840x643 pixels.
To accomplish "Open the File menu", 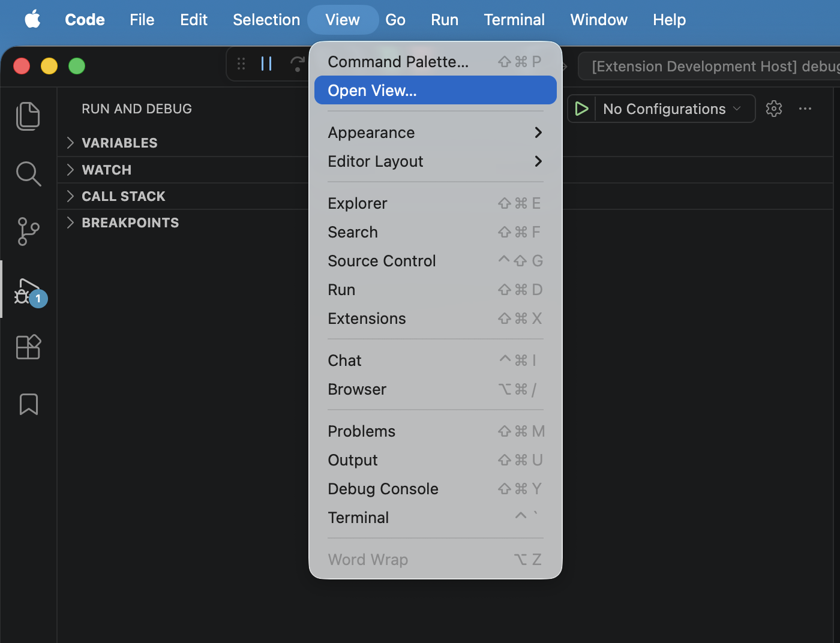I will pos(142,19).
